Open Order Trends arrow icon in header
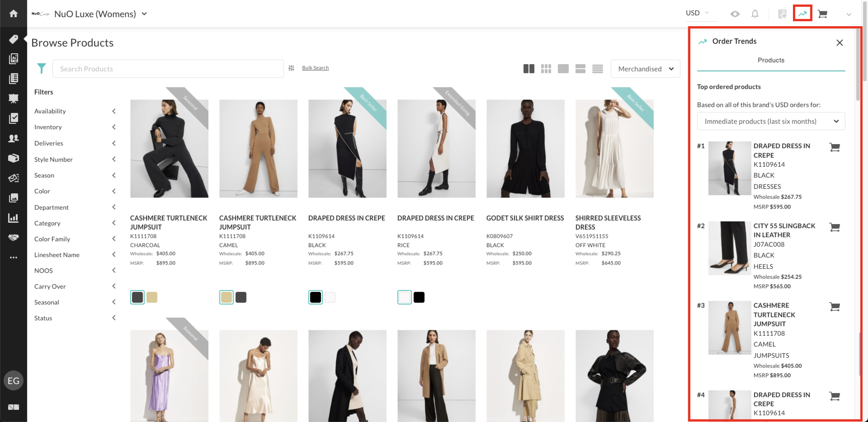Viewport: 868px width, 422px height. [x=802, y=14]
